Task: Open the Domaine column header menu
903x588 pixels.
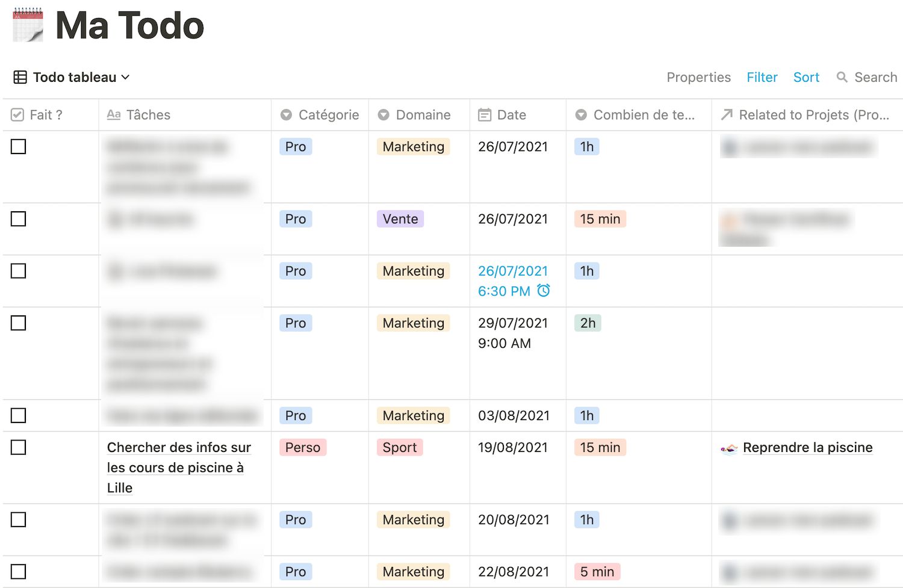Action: coord(415,115)
